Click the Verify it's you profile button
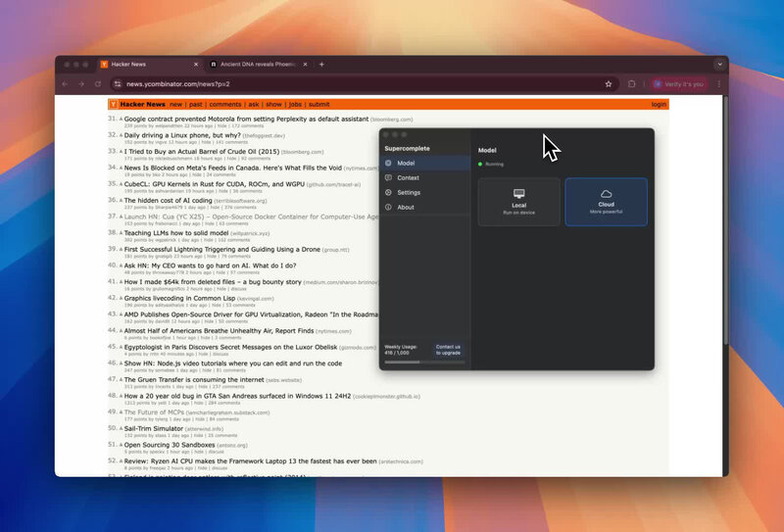The width and height of the screenshot is (784, 532). [x=679, y=84]
